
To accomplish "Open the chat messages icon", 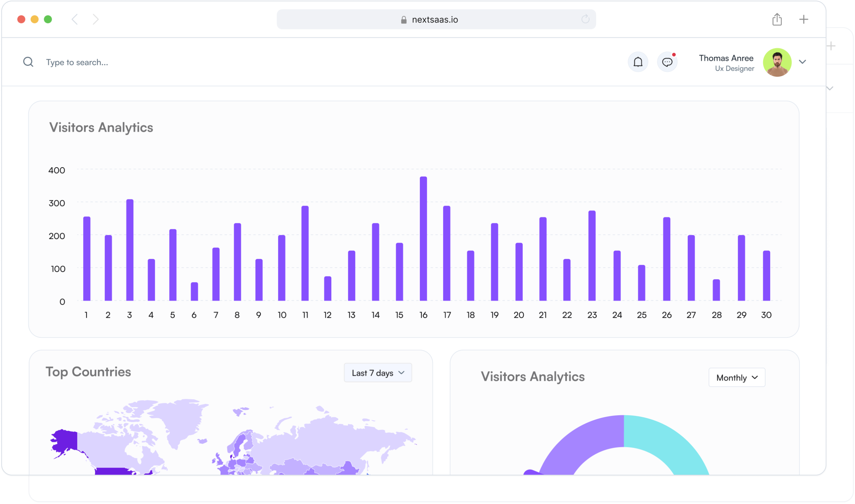I will tap(667, 62).
